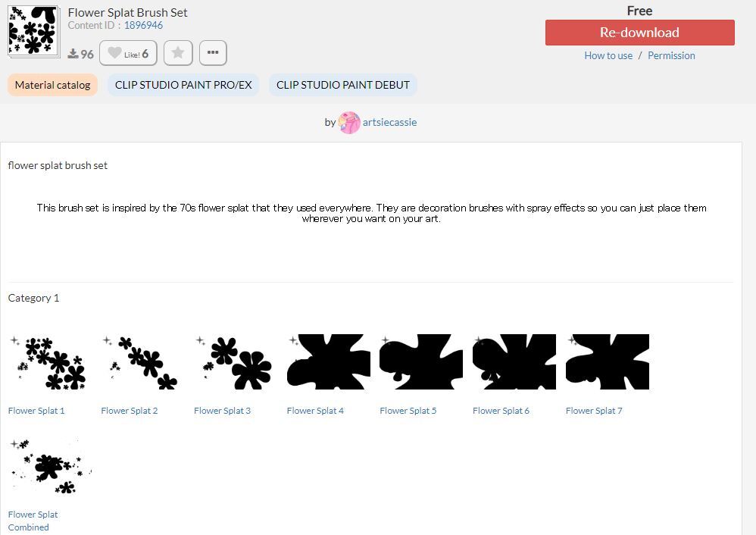
Task: Open Flower Splat 7 thumbnail
Action: [607, 361]
